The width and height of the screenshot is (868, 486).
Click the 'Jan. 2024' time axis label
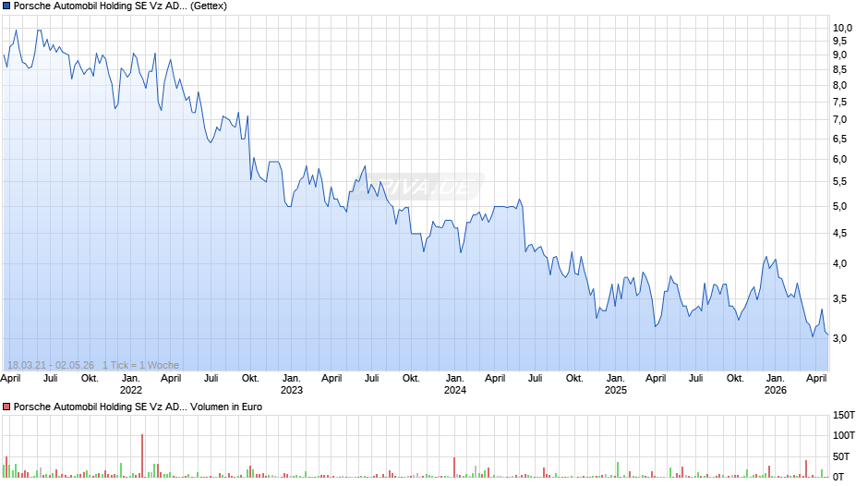pos(455,384)
